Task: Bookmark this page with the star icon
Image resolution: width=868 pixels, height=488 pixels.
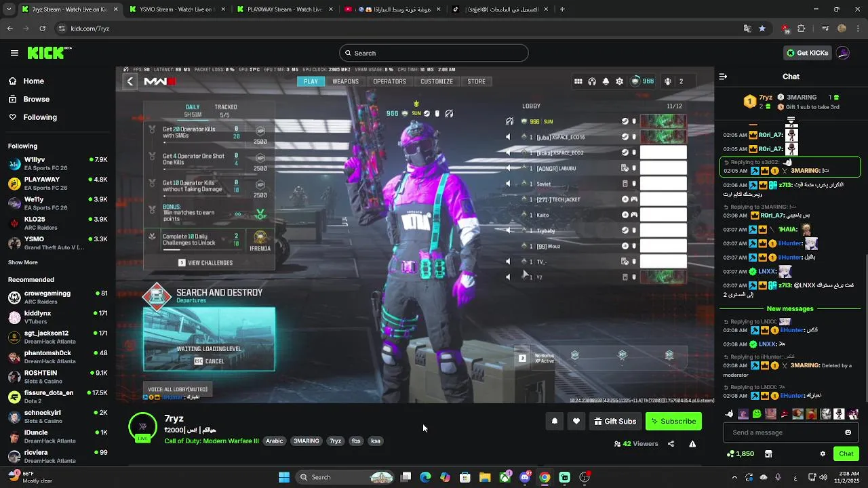Action: [762, 28]
